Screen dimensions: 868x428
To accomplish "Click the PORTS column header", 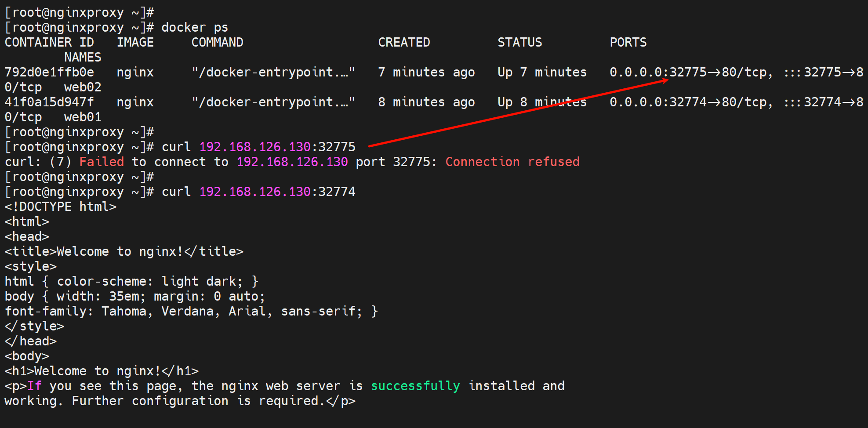I will tap(628, 42).
